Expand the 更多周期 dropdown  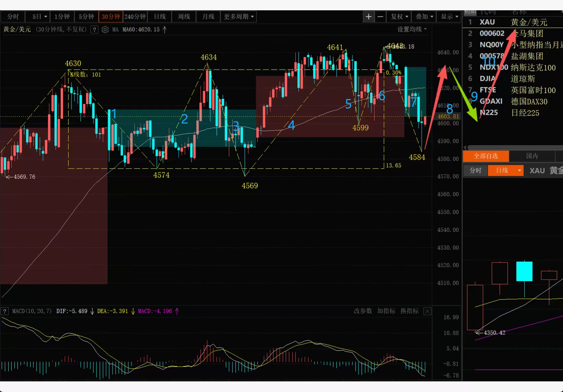point(239,16)
